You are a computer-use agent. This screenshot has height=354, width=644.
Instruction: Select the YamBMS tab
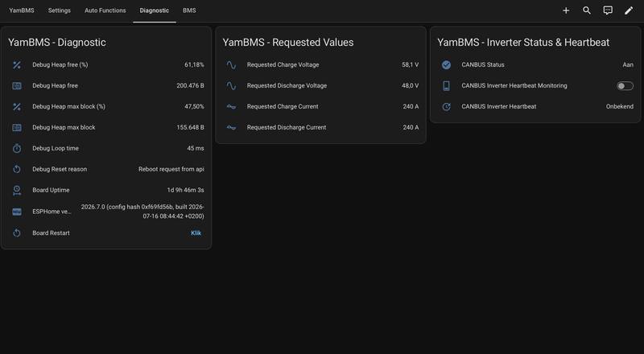click(22, 10)
